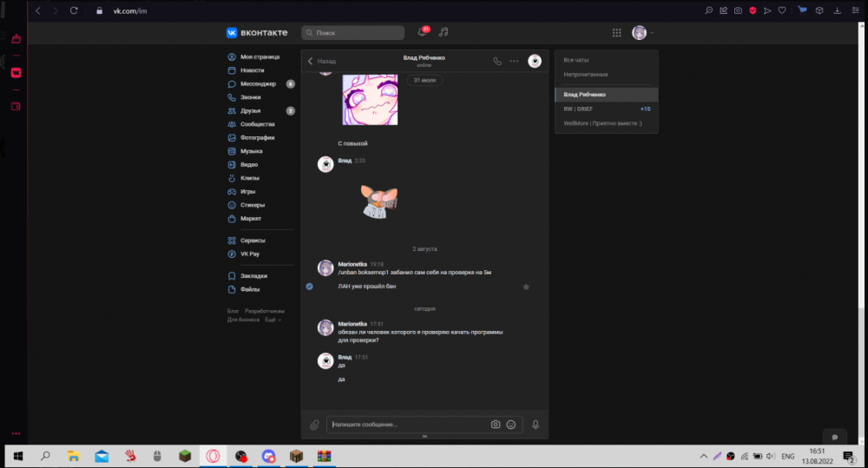The image size is (868, 468).
Task: Click the Назад back button
Action: point(322,61)
